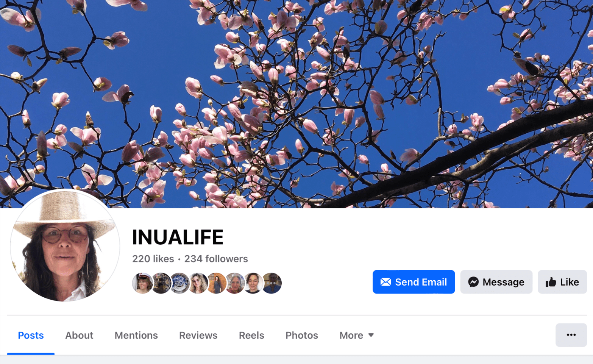Open the INUALIFE profile picture
593x364 pixels.
click(x=65, y=245)
